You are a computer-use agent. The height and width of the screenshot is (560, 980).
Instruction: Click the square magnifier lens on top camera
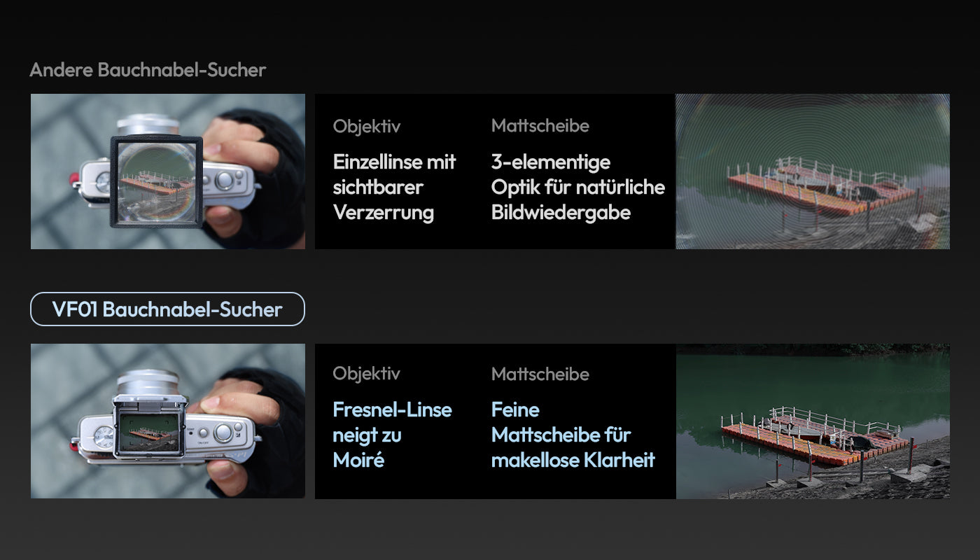(x=157, y=181)
